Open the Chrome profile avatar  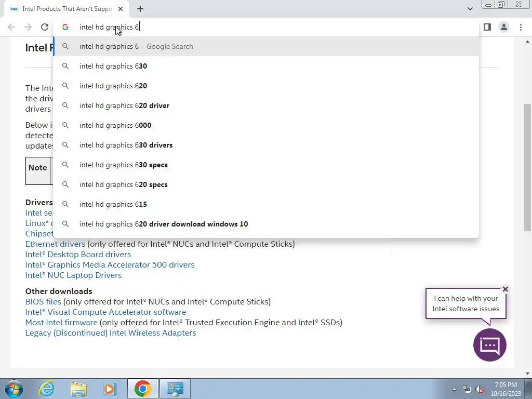[504, 27]
